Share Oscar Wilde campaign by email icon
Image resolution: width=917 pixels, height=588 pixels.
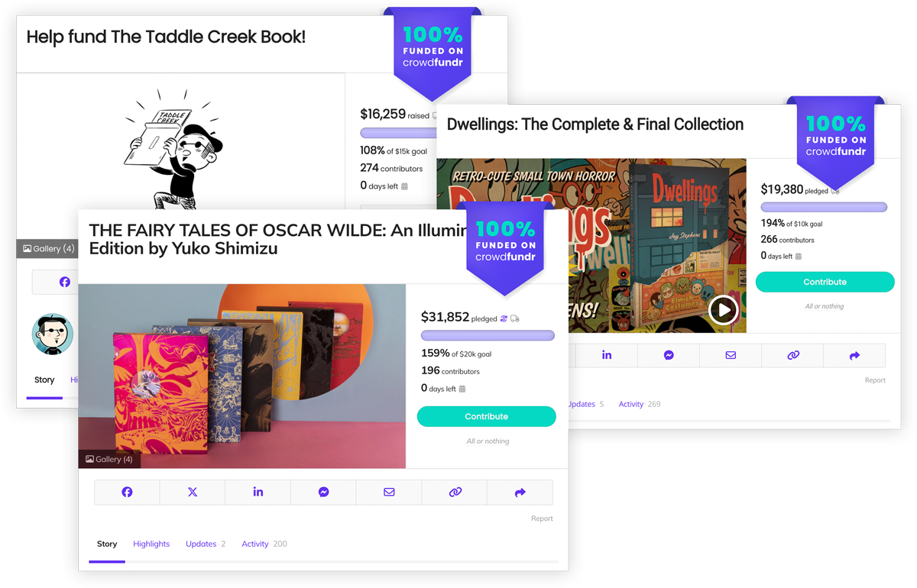tap(389, 493)
